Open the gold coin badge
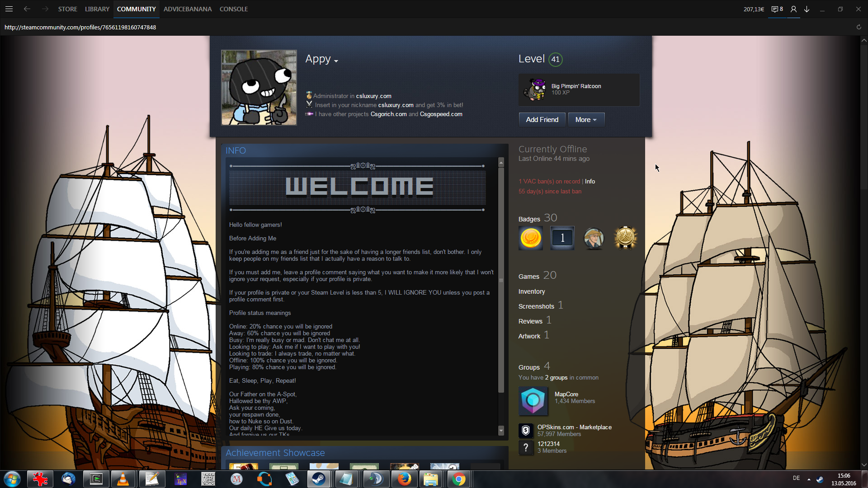Viewport: 868px width, 488px height. click(531, 238)
